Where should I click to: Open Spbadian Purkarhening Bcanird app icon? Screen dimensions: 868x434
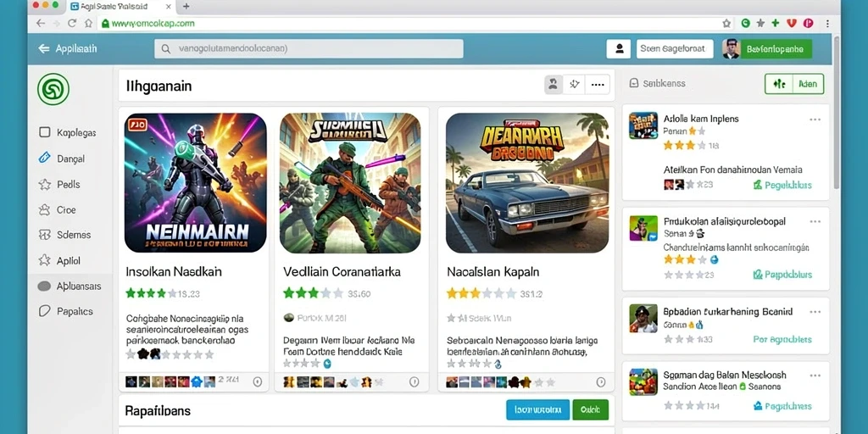tap(643, 319)
